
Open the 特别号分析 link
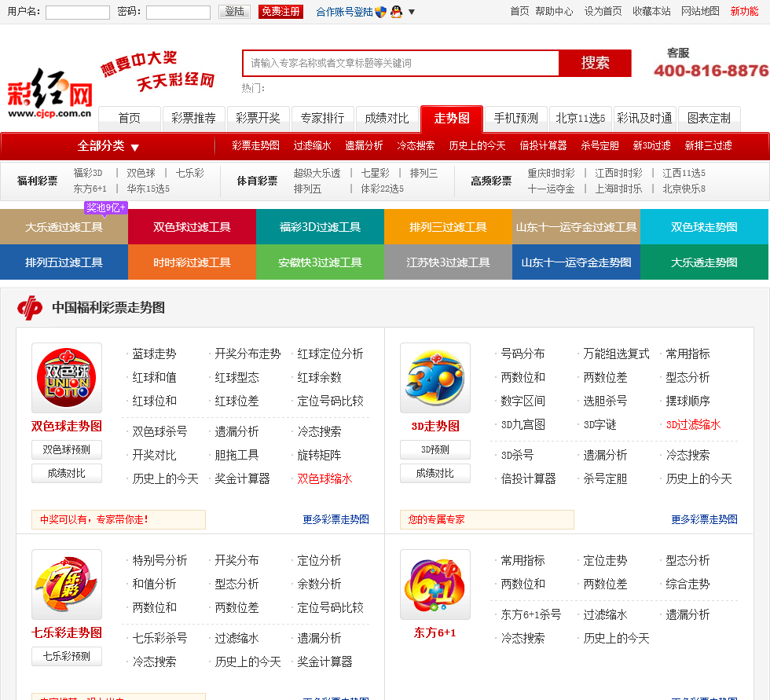coord(159,560)
